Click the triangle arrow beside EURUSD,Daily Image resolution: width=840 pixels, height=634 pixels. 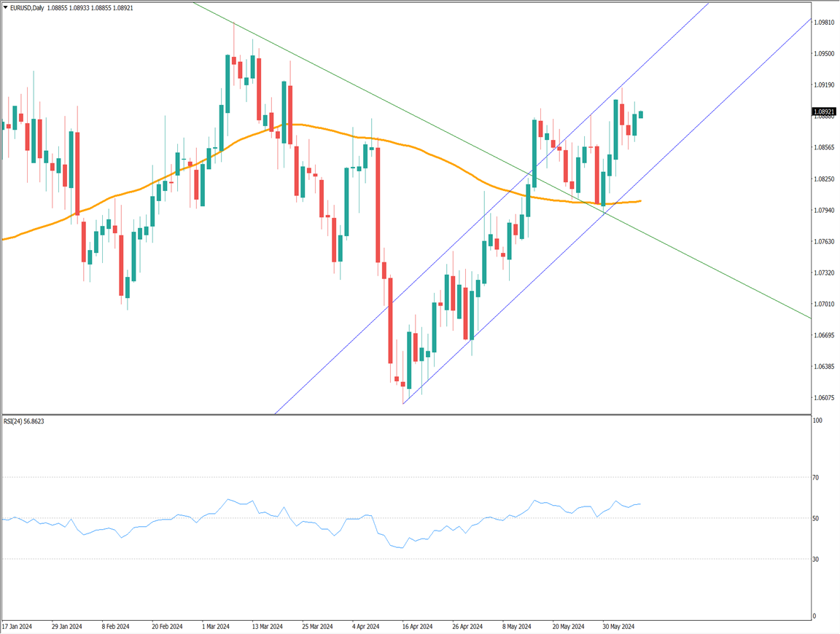point(5,7)
